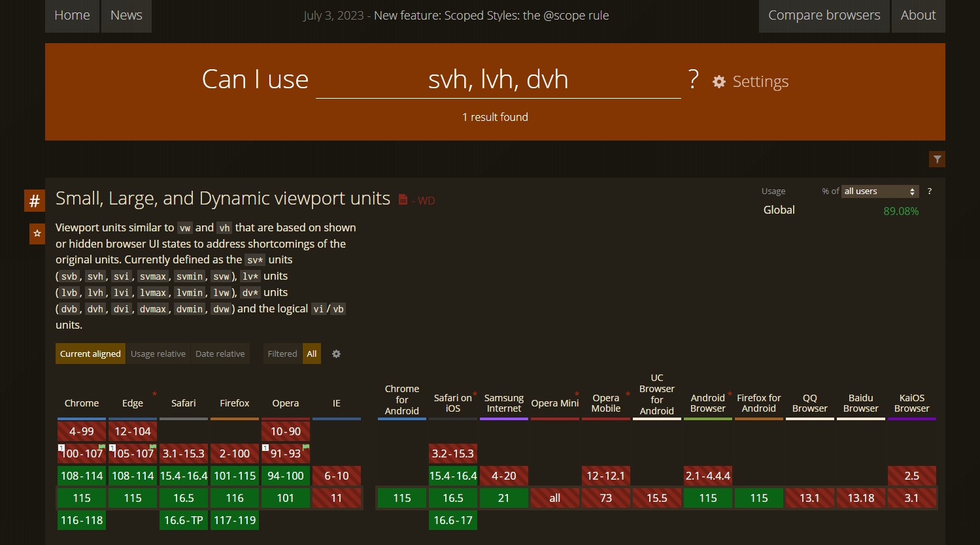Open the Scoped Styles @scope news link
The image size is (980, 545).
pyautogui.click(x=492, y=16)
